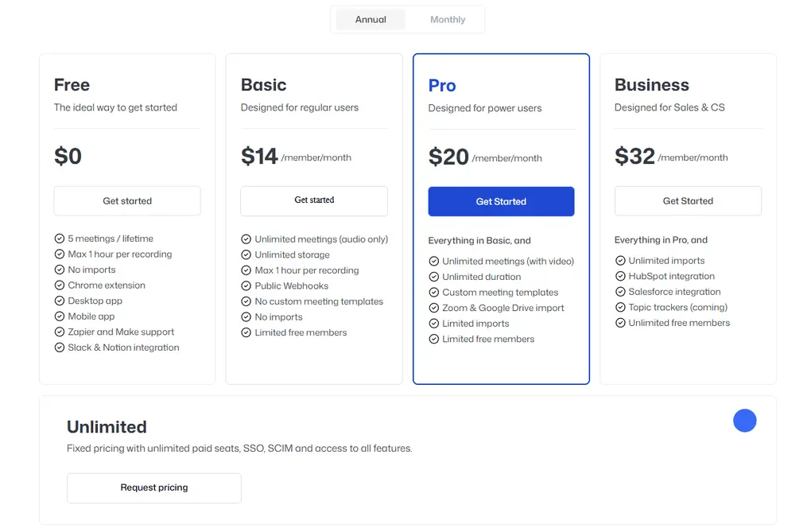
Task: Click Get Started on the Business plan
Action: pyautogui.click(x=687, y=201)
